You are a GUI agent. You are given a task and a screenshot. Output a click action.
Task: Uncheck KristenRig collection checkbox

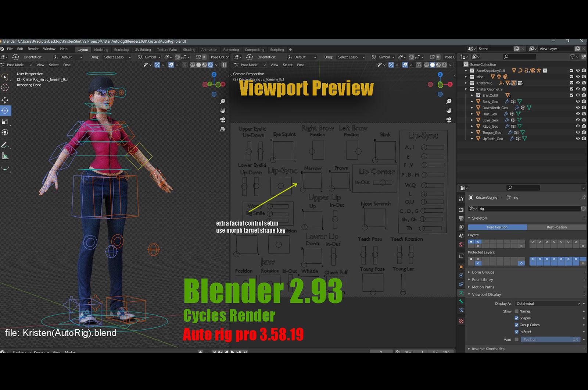(x=571, y=83)
